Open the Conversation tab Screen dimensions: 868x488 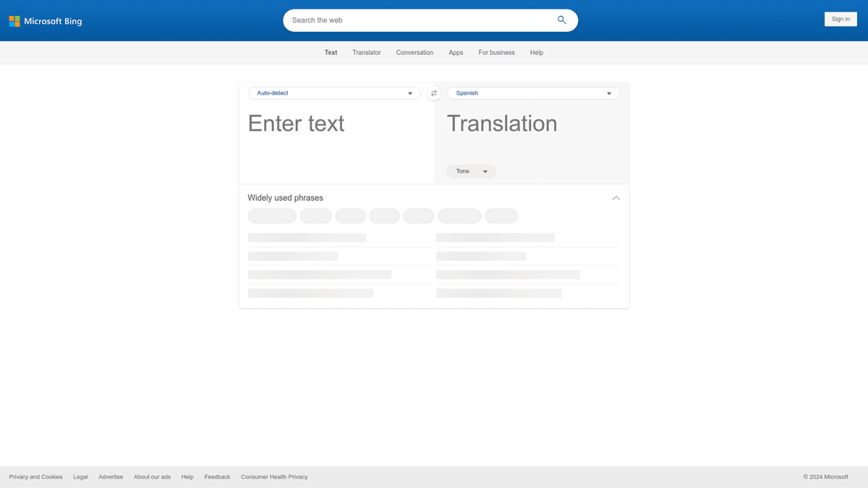tap(414, 53)
